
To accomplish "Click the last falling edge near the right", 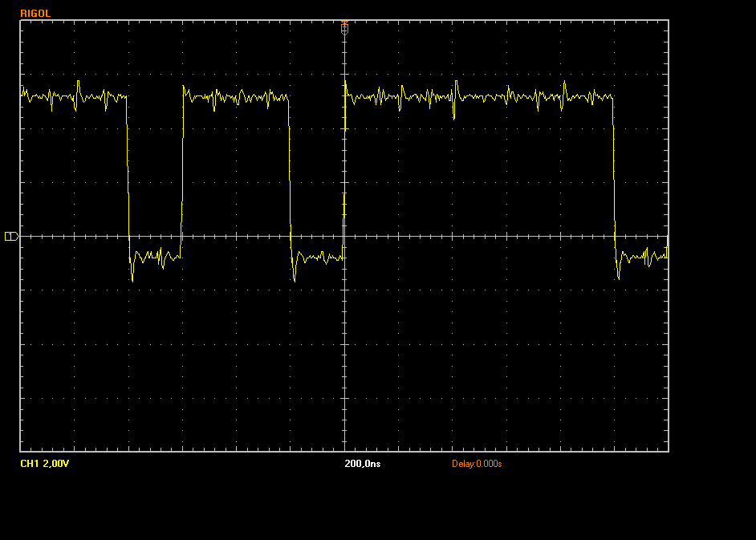I will [614, 177].
